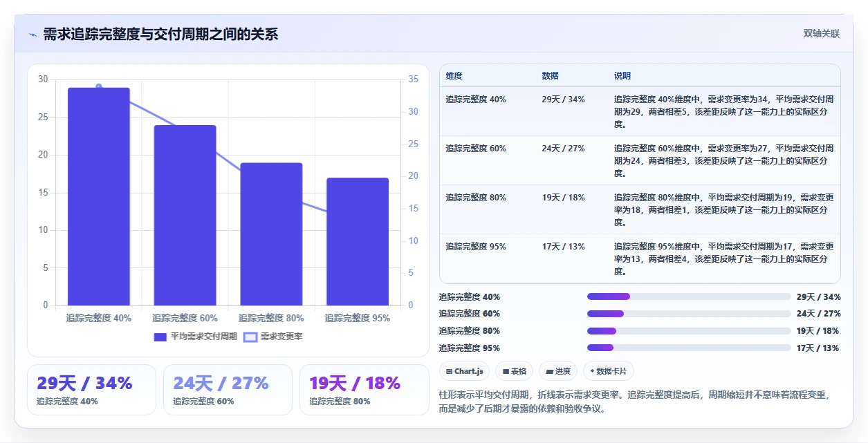Click the lightning icon beside the title
The width and height of the screenshot is (868, 443).
click(33, 34)
